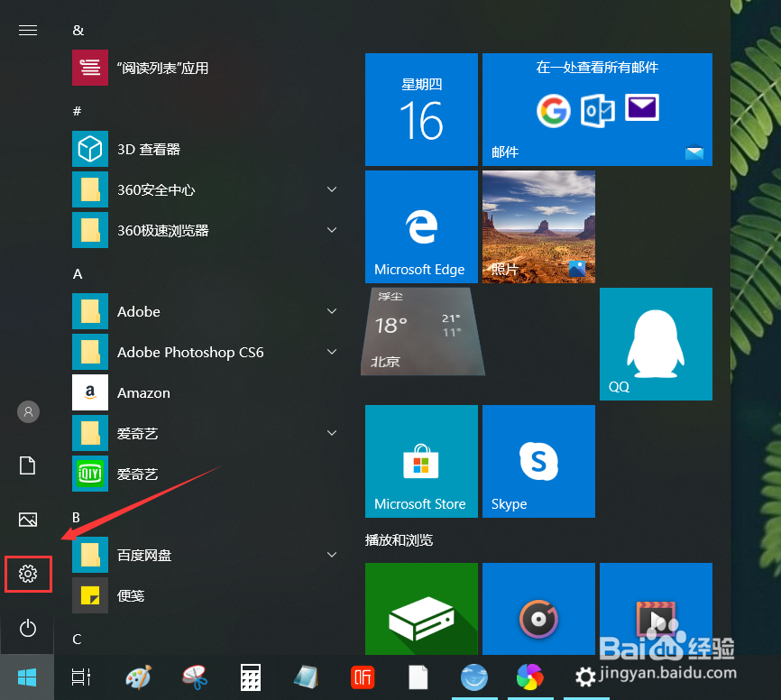The width and height of the screenshot is (781, 700).
Task: Expand the 百度网盘 folder chevron
Action: [x=332, y=555]
